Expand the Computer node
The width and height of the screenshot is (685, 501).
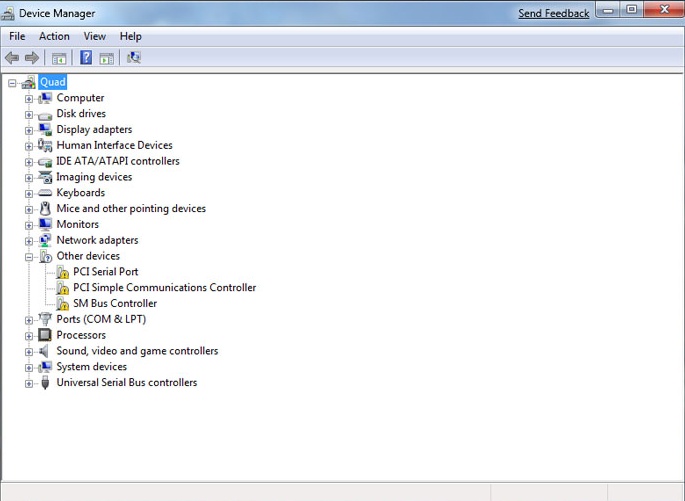28,99
